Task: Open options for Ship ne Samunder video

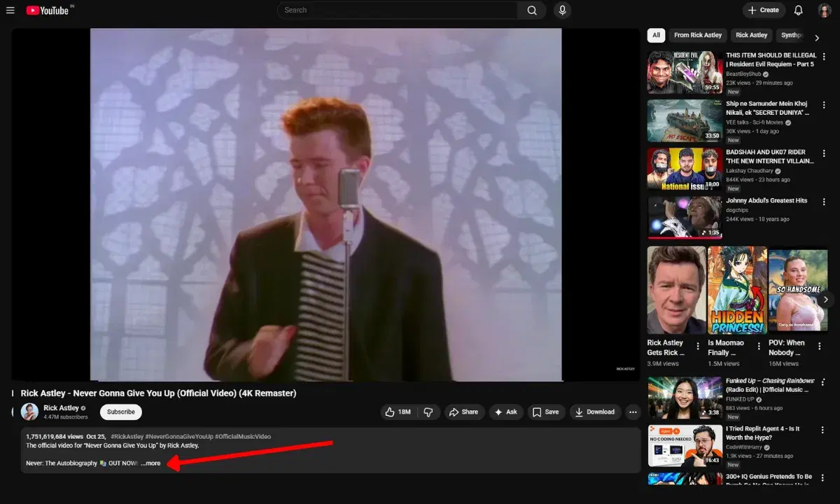Action: 825,105
